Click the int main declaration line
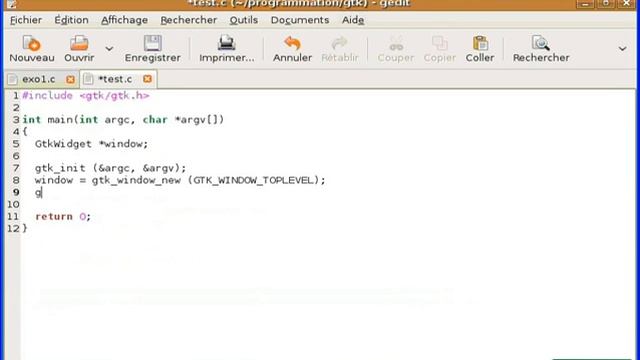Viewport: 640px width, 360px height. coord(123,120)
